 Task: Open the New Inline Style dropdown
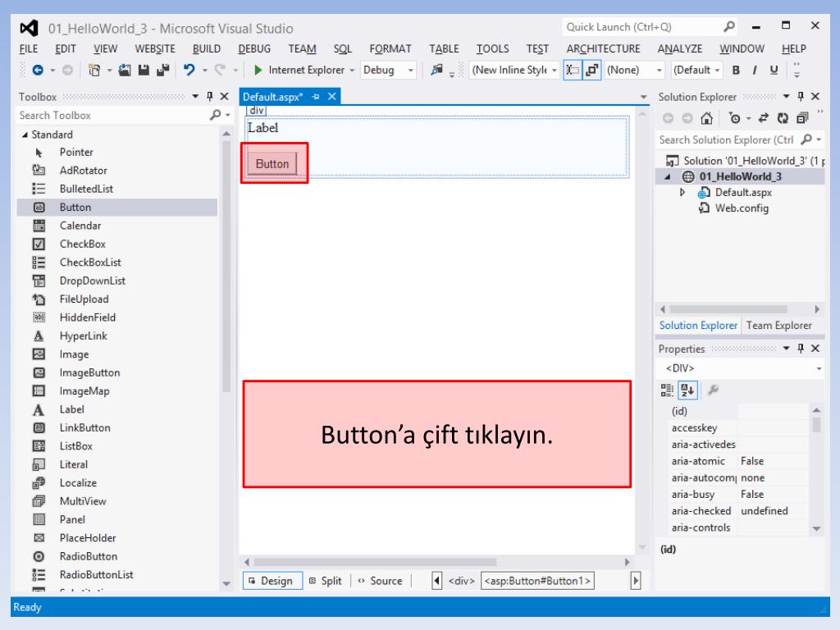point(554,71)
